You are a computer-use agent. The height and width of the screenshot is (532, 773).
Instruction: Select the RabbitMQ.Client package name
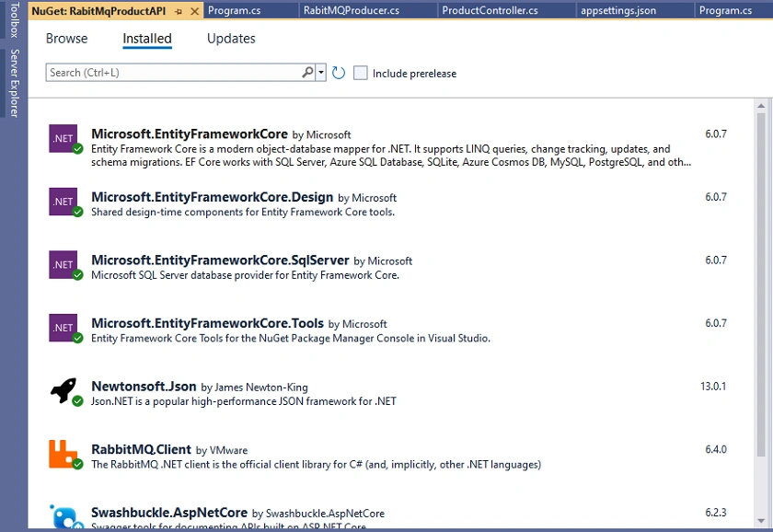(x=141, y=450)
